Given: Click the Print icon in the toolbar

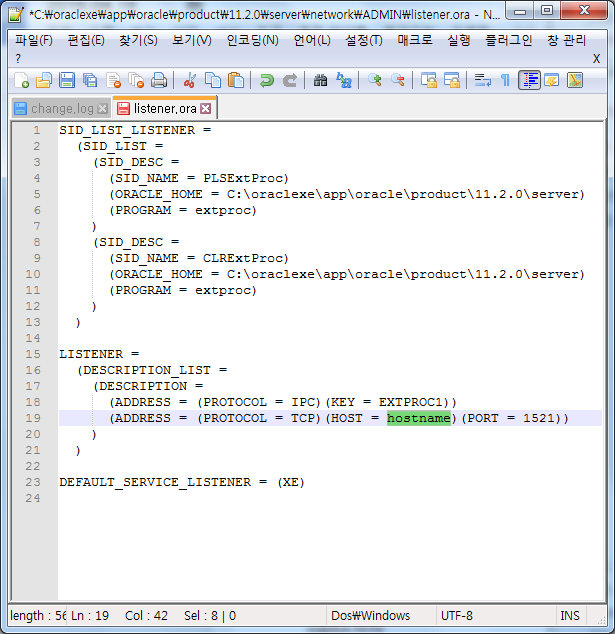Looking at the screenshot, I should click(158, 80).
